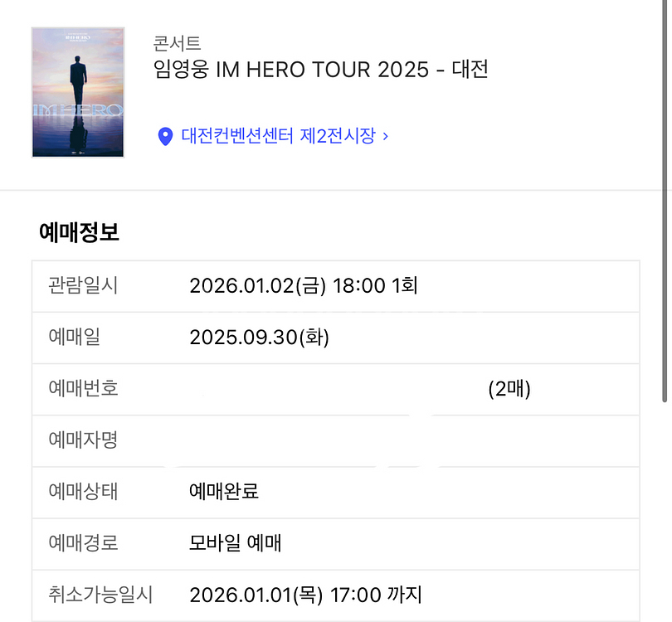The image size is (672, 622).
Task: Click the 예매번호 row label
Action: click(83, 388)
